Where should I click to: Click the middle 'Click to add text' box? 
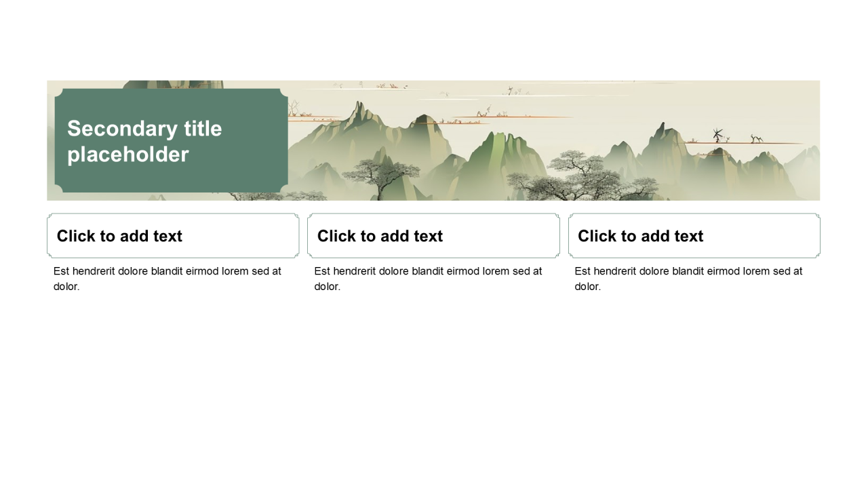coord(433,236)
